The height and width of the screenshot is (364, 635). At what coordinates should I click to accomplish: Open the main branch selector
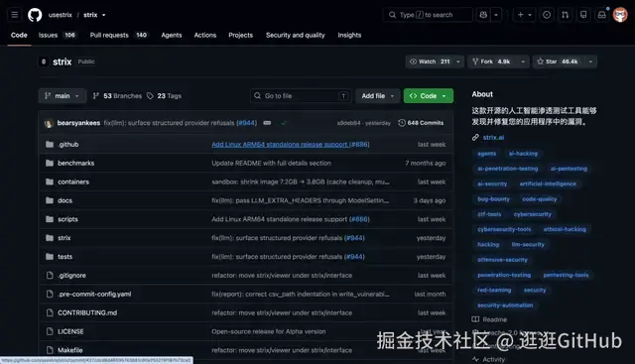[62, 96]
